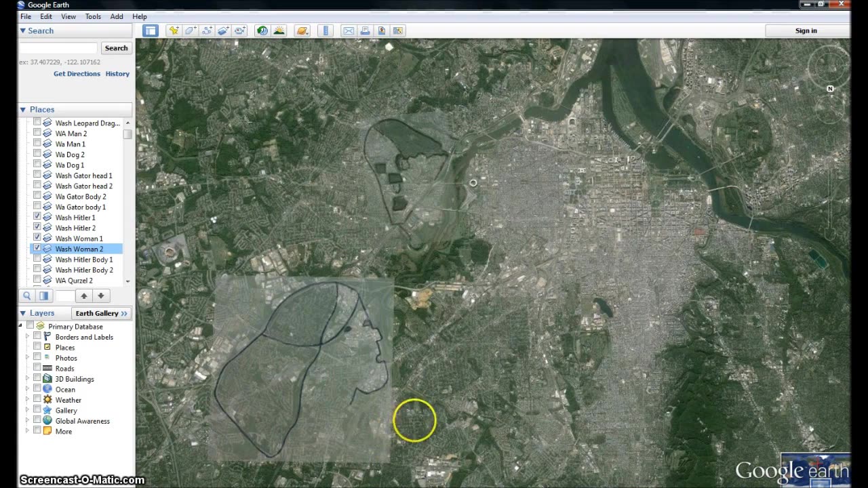Select the Wash Leopard Drag... place entry

(87, 123)
